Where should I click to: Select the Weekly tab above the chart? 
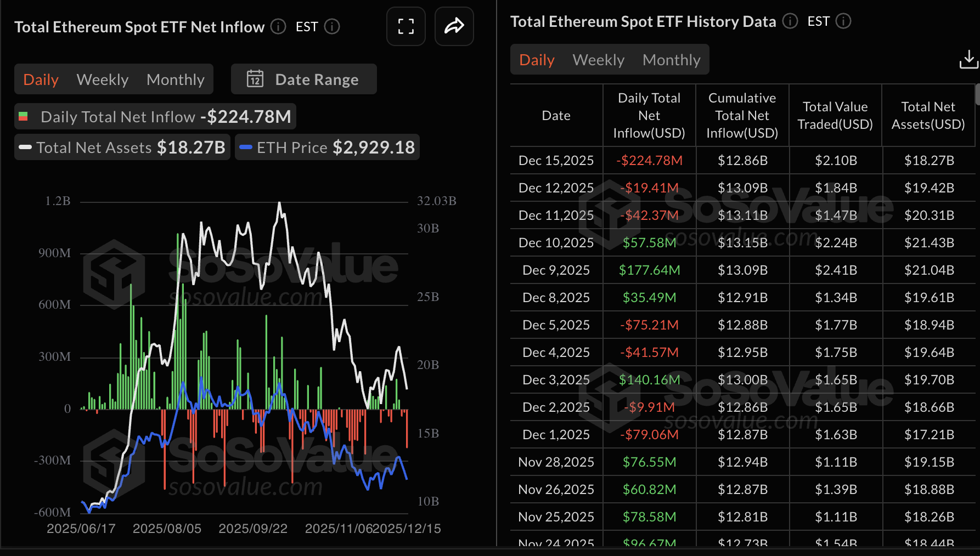[x=102, y=79]
